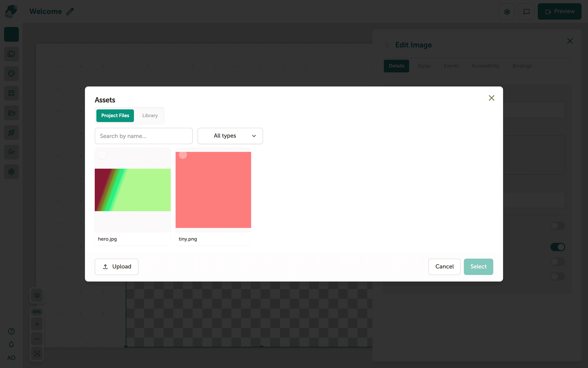The image size is (588, 368).
Task: Select the hero.jpg thumbnail
Action: pos(133,190)
